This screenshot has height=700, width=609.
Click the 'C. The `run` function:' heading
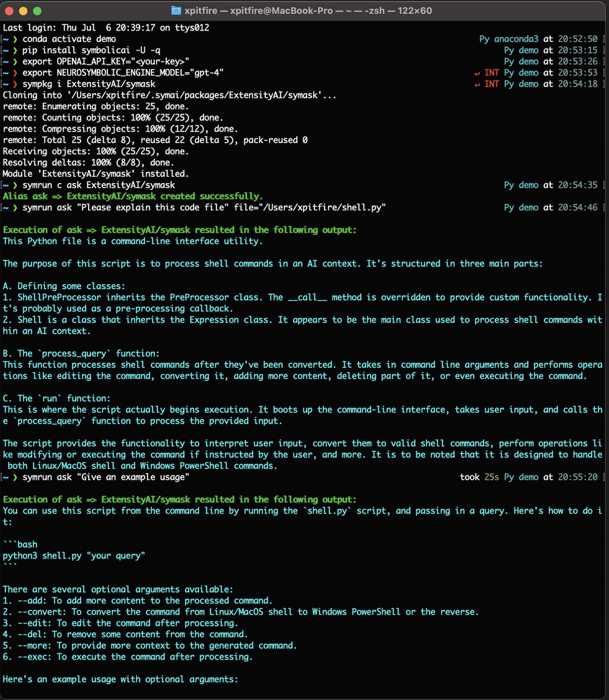click(56, 399)
